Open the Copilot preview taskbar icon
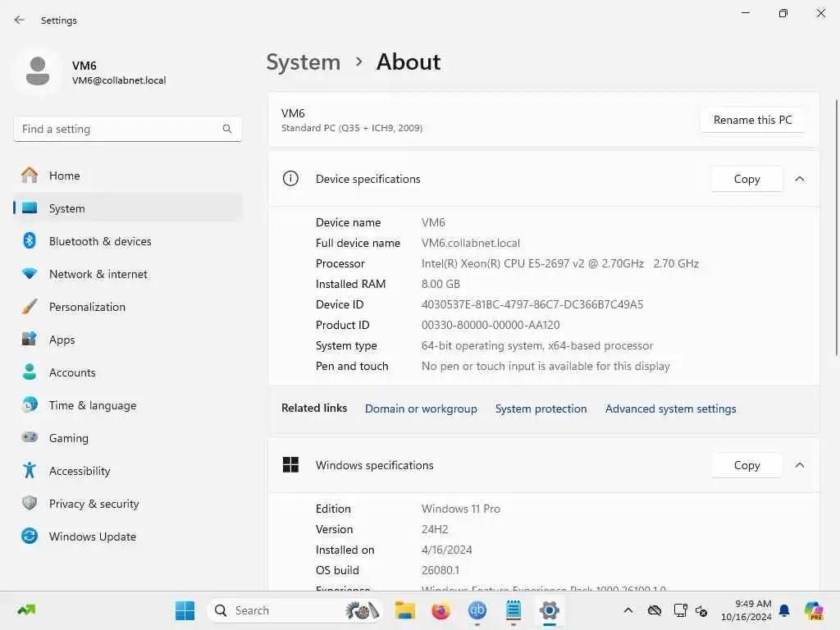This screenshot has width=840, height=630. coord(814,610)
